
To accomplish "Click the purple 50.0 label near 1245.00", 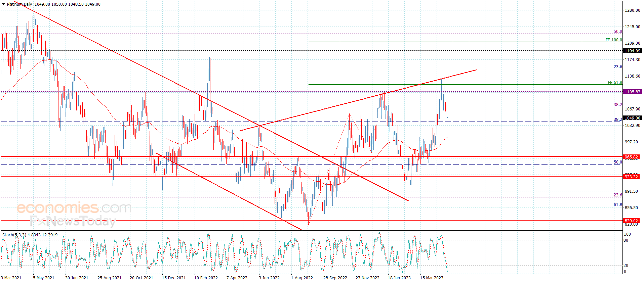I will (618, 31).
